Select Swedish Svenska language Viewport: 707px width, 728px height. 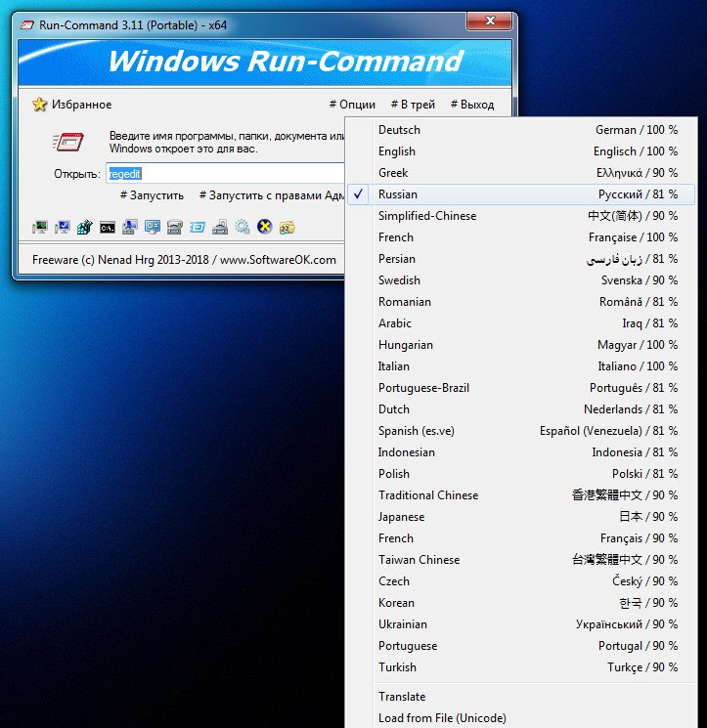(521, 280)
